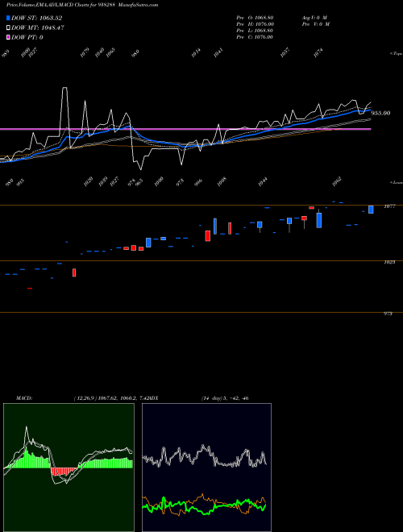Select the 'DOW ST: 1063.52' legend text

pos(36,18)
